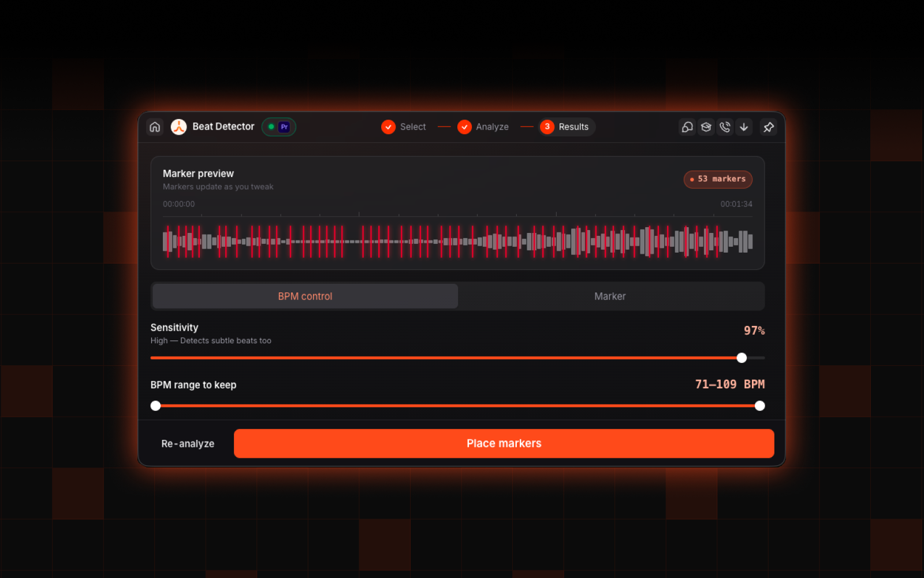
Task: Pin the panel with the pin icon
Action: point(769,127)
